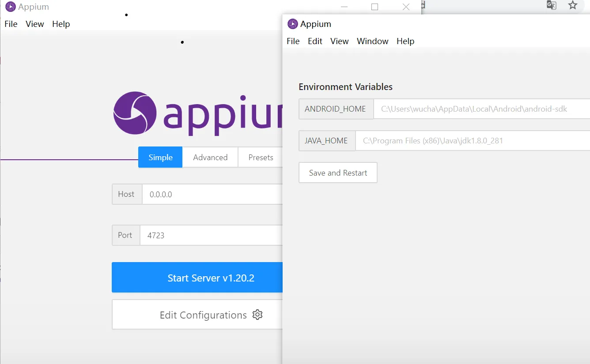
Task: Focus the Port input field
Action: click(211, 235)
